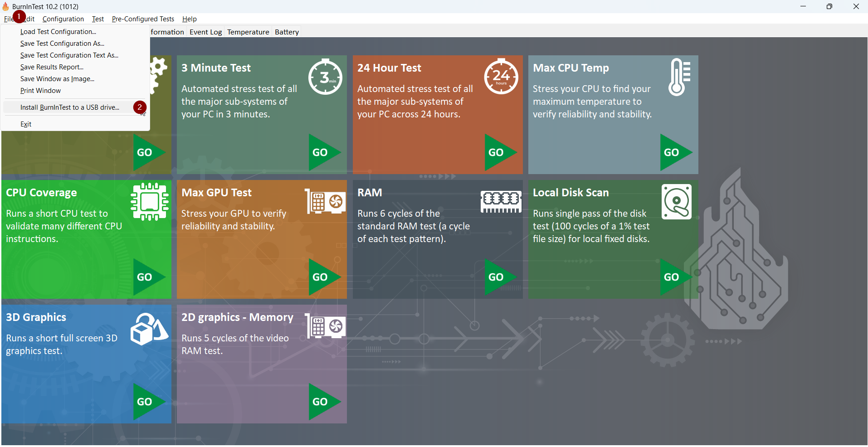Switch to the Temperature tab
The height and width of the screenshot is (447, 868).
pyautogui.click(x=248, y=32)
